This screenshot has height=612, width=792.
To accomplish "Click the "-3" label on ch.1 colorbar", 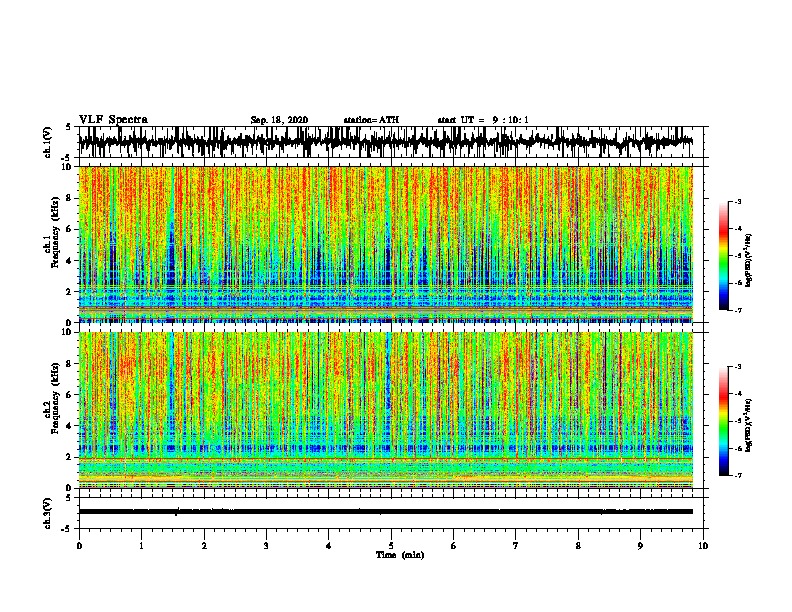I will tap(737, 201).
